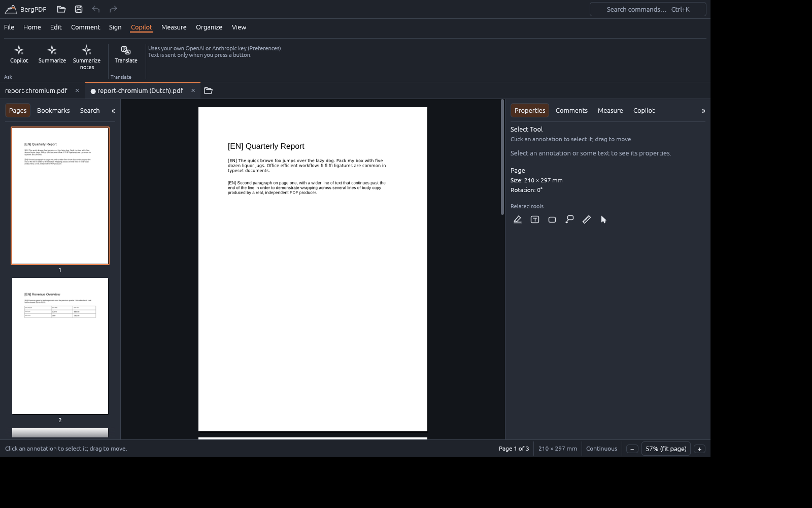Click the BergPDF logo icon
Image resolution: width=812 pixels, height=508 pixels.
(x=11, y=9)
